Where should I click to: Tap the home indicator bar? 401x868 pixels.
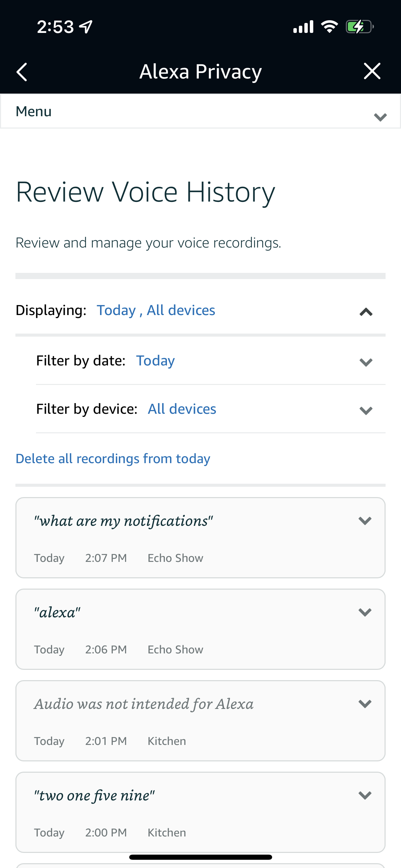coord(200,857)
